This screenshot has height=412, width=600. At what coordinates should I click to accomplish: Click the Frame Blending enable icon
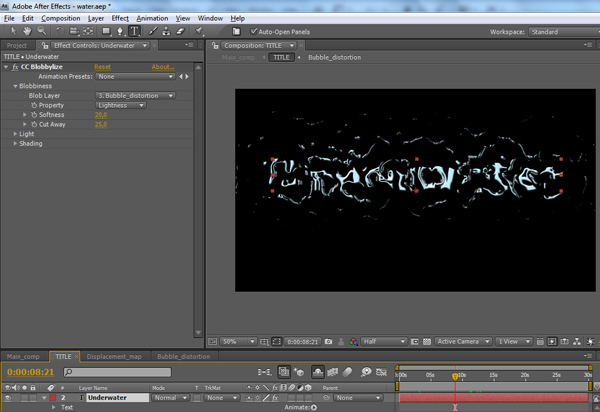333,372
